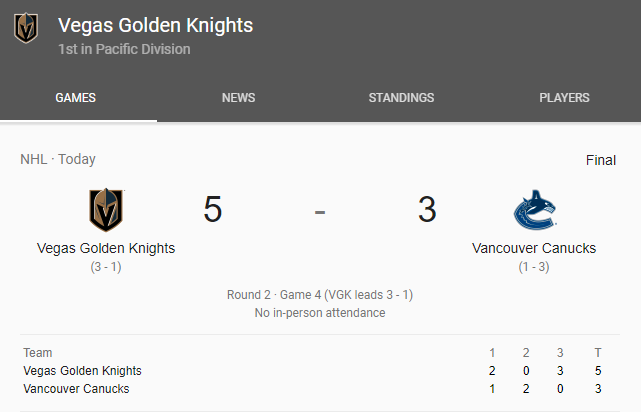Click Vancouver Canucks team name below logo
This screenshot has height=412, width=641.
534,248
